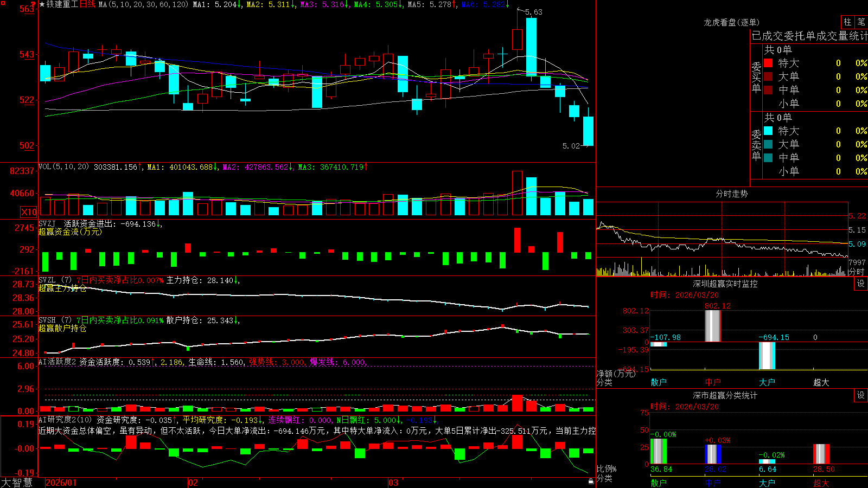Click the 2026/01 date marker on timeline

(61, 483)
